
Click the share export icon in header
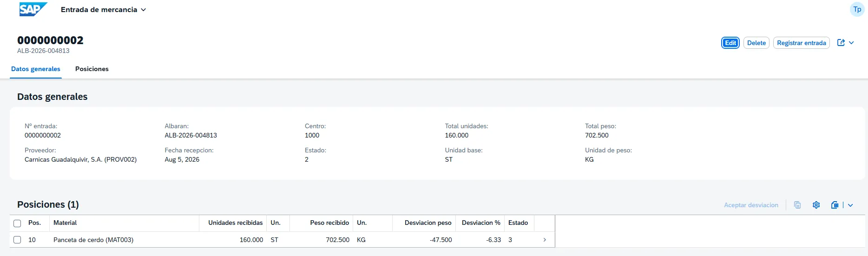[x=841, y=43]
